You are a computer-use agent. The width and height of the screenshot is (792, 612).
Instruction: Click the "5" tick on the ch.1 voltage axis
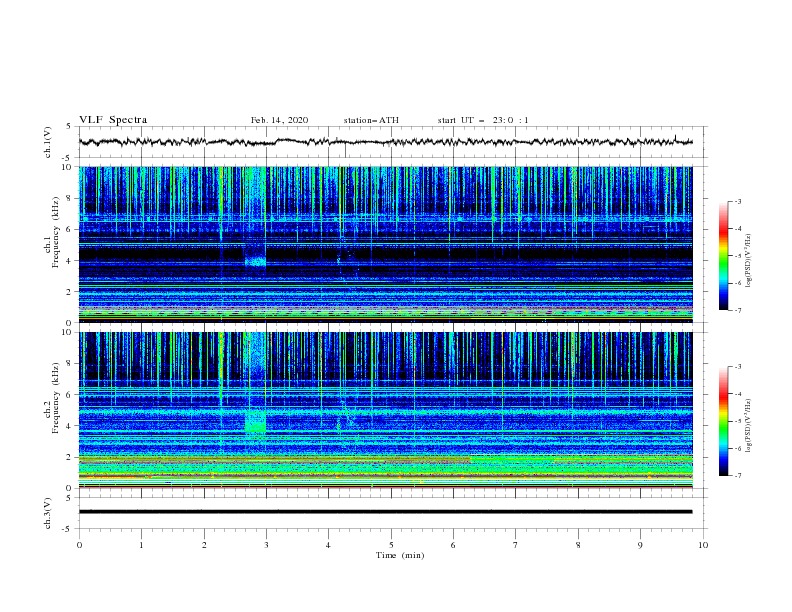pos(69,126)
